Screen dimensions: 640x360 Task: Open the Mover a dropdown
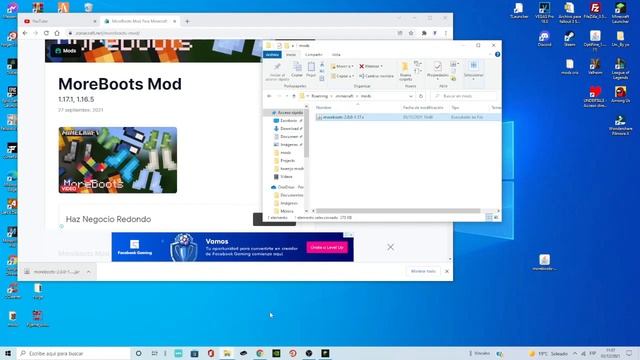(342, 66)
